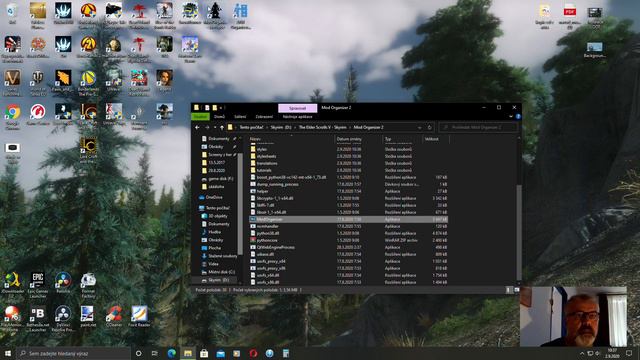Open Explorer help with the blue question mark
This screenshot has width=640, height=360.
coord(518,116)
